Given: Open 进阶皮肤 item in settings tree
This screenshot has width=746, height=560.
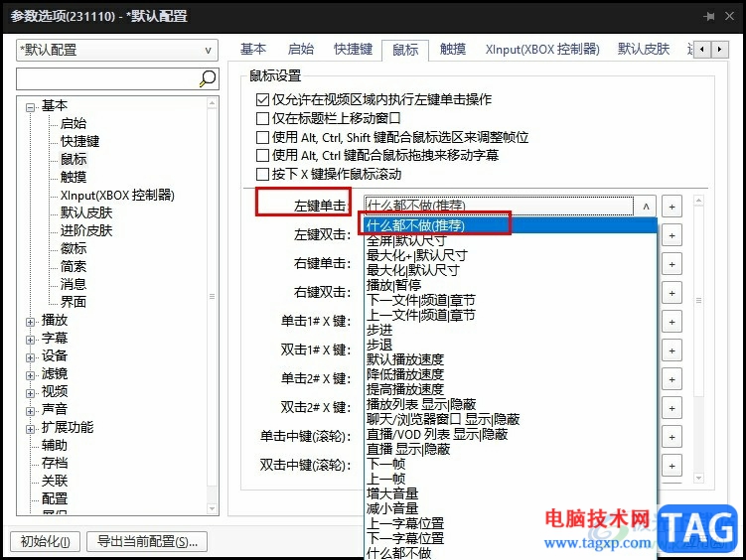Looking at the screenshot, I should pos(86,230).
